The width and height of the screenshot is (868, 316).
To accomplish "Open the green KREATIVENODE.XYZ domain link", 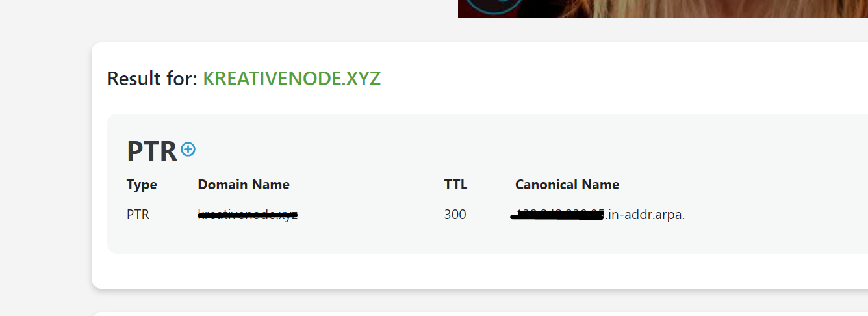I will tap(292, 79).
